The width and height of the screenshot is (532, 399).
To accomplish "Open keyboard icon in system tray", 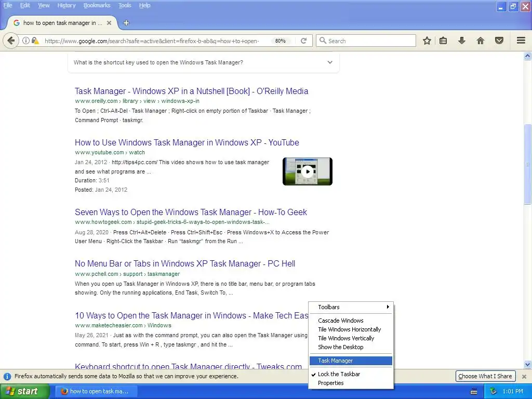I will (x=474, y=392).
